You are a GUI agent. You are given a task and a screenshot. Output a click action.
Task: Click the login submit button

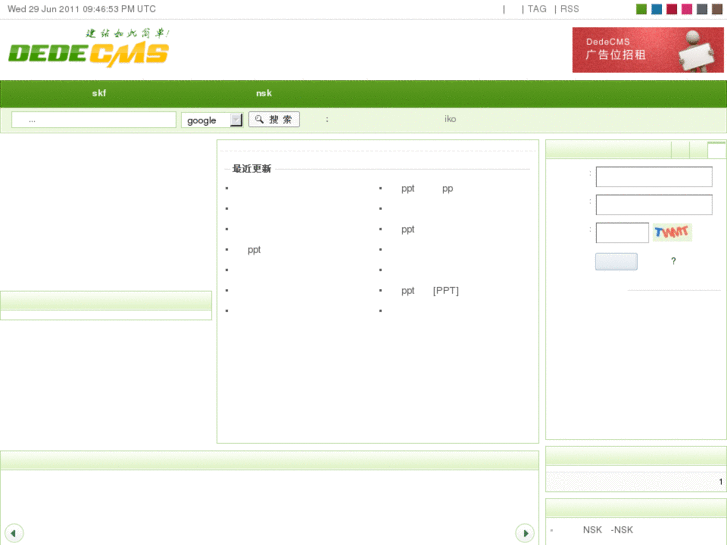[616, 262]
